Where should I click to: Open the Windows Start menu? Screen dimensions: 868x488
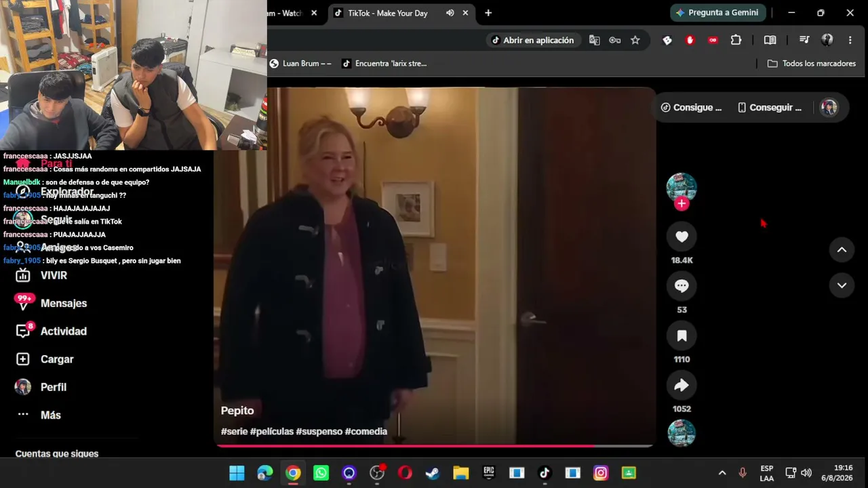pos(237,473)
